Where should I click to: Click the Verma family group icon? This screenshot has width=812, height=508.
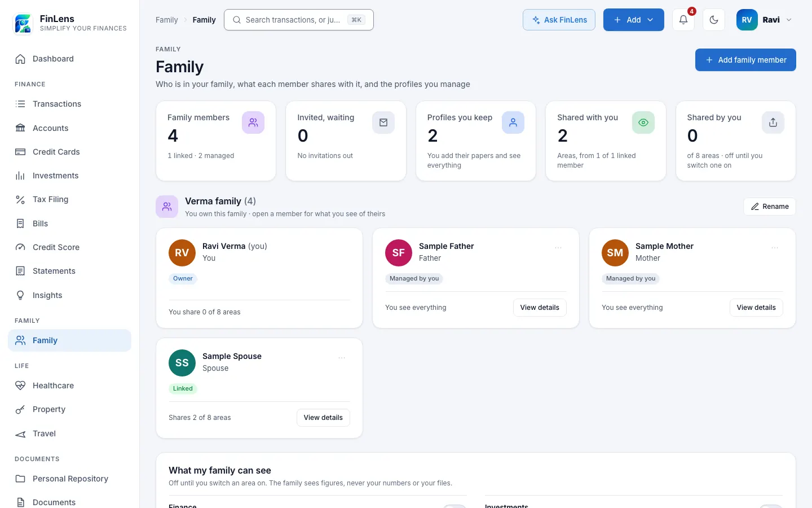167,207
